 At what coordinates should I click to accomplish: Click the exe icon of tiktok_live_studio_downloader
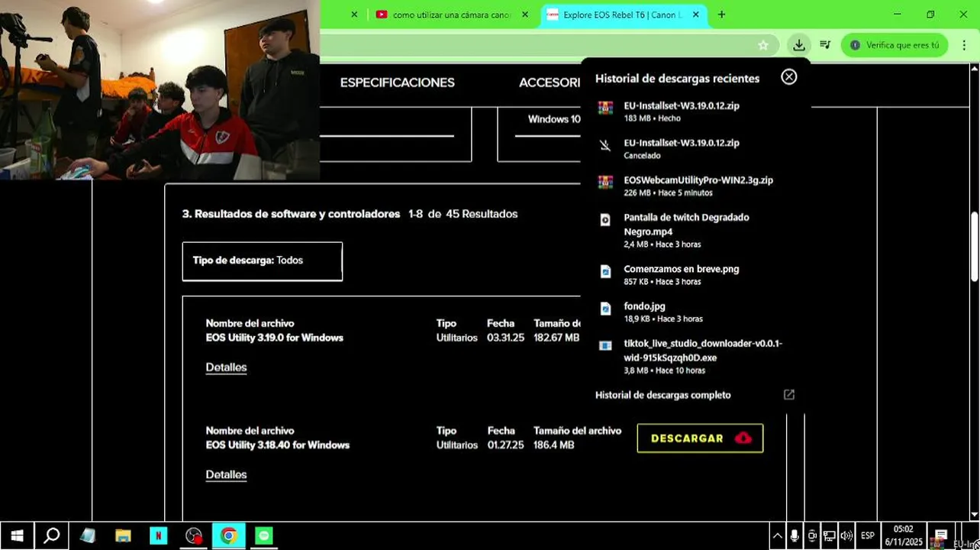pyautogui.click(x=605, y=346)
